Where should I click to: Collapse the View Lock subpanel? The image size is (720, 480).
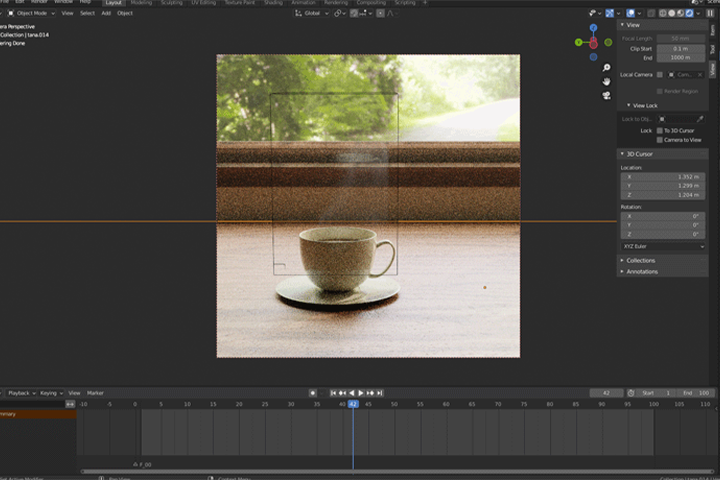click(629, 105)
